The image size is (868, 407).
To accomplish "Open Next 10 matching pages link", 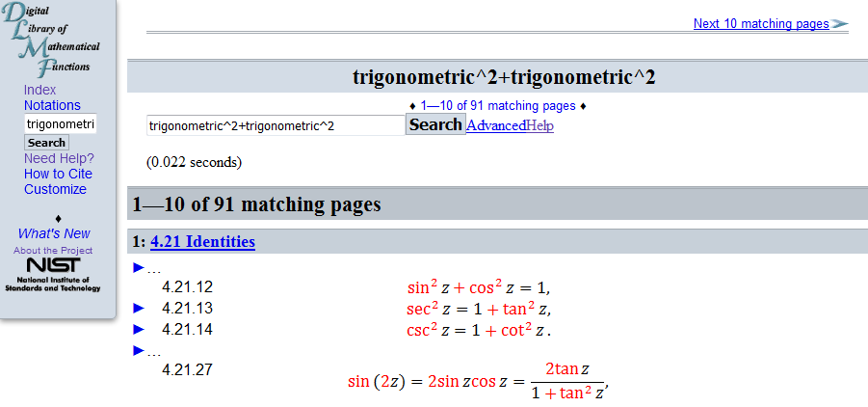I will [x=760, y=24].
